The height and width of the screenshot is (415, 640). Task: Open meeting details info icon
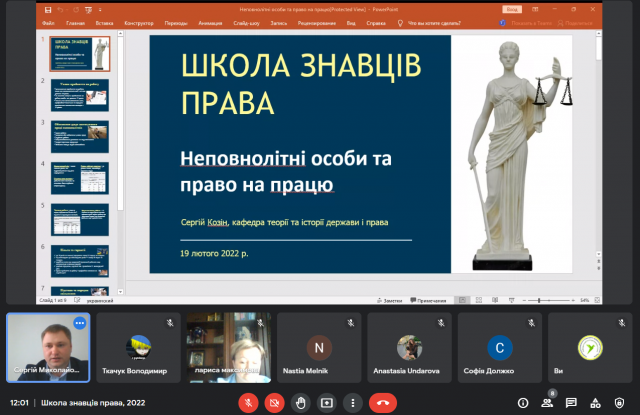point(522,402)
